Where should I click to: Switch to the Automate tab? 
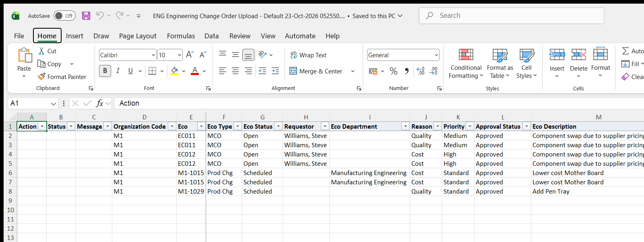tap(300, 36)
